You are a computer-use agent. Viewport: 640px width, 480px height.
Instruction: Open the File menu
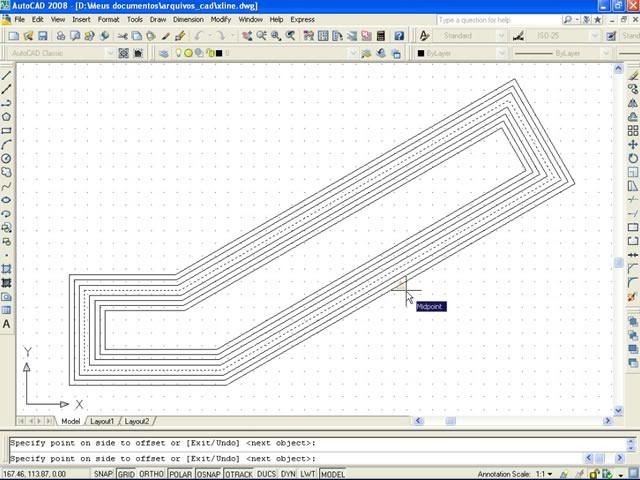[x=19, y=19]
